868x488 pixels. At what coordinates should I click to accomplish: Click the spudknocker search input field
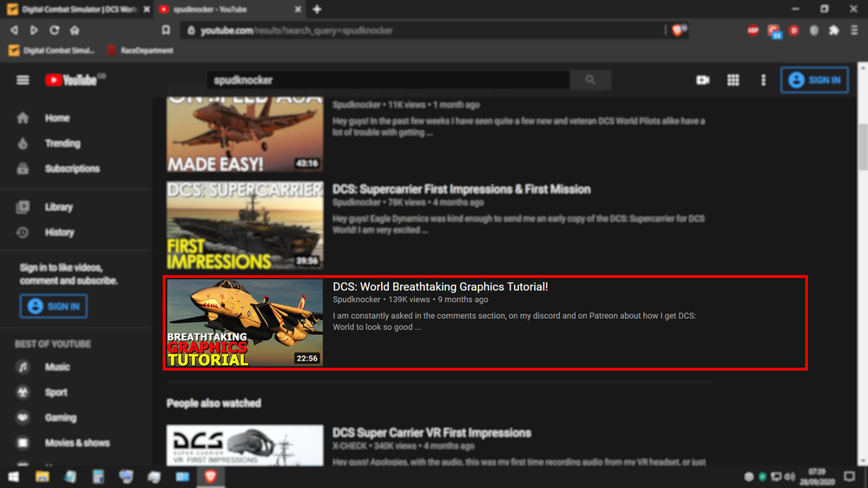[389, 80]
